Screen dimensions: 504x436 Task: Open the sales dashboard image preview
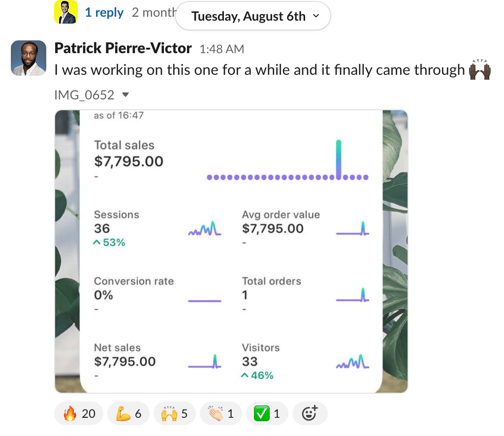231,251
